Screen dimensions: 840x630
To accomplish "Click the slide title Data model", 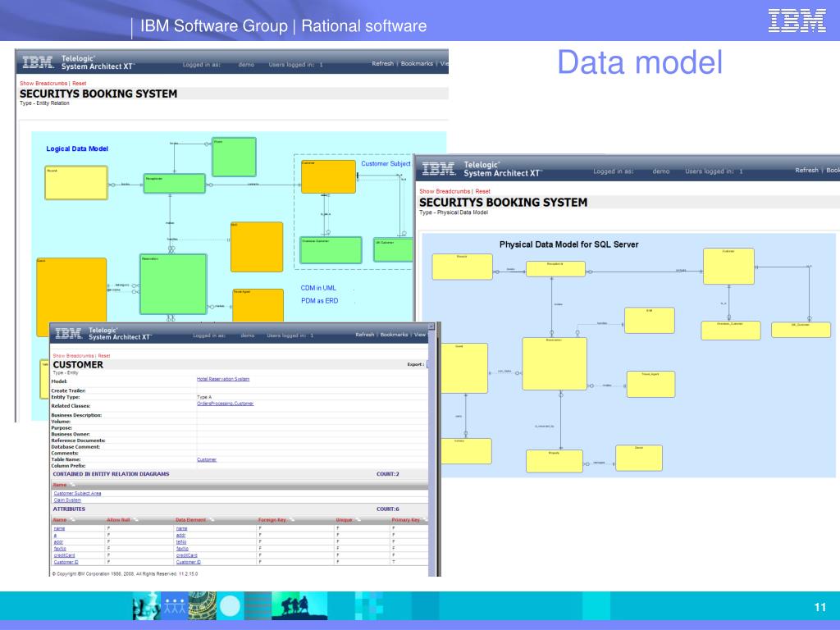I will [640, 62].
